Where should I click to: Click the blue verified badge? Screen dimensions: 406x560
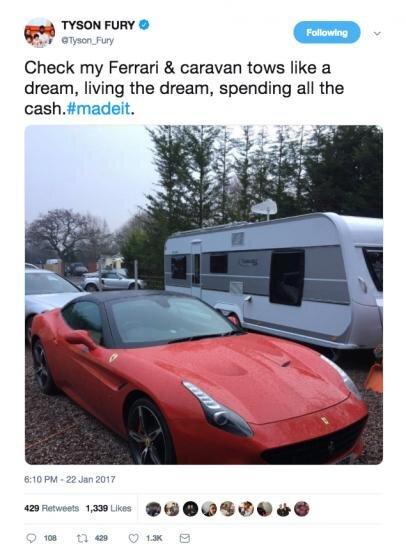(144, 25)
